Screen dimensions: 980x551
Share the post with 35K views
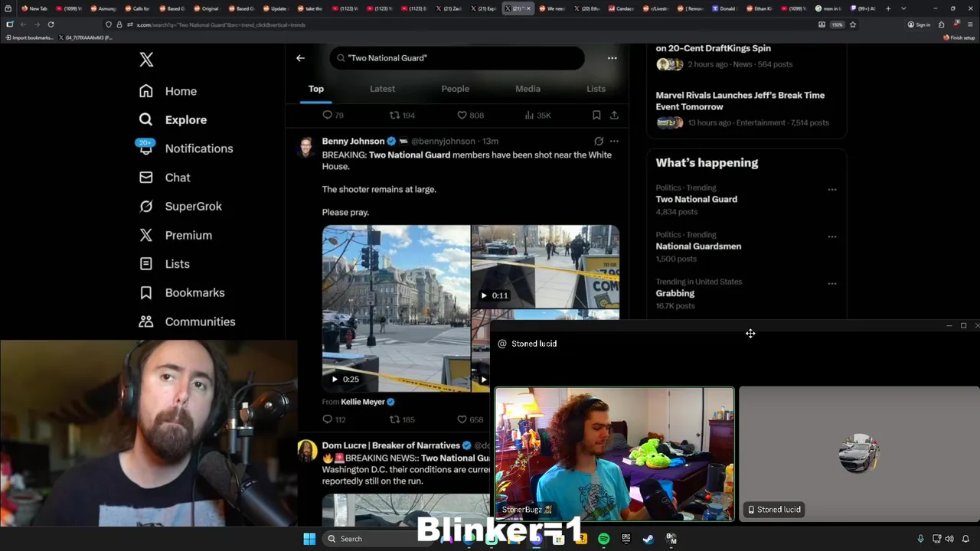point(614,116)
